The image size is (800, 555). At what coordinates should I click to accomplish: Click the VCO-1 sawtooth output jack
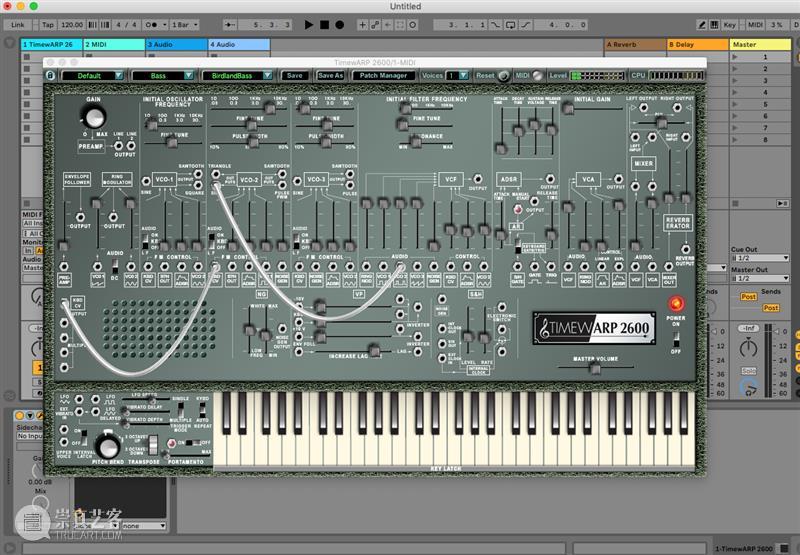(x=198, y=174)
